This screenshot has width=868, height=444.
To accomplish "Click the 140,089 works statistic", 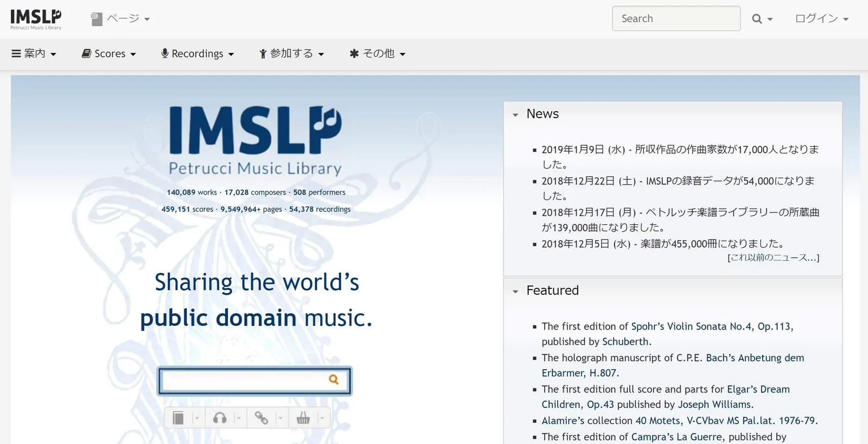I will point(192,192).
